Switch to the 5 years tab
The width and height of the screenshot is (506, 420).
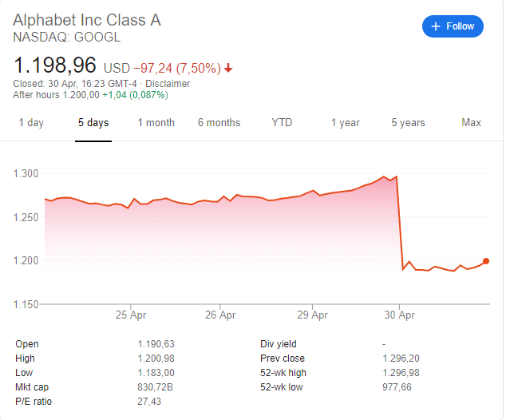(408, 123)
